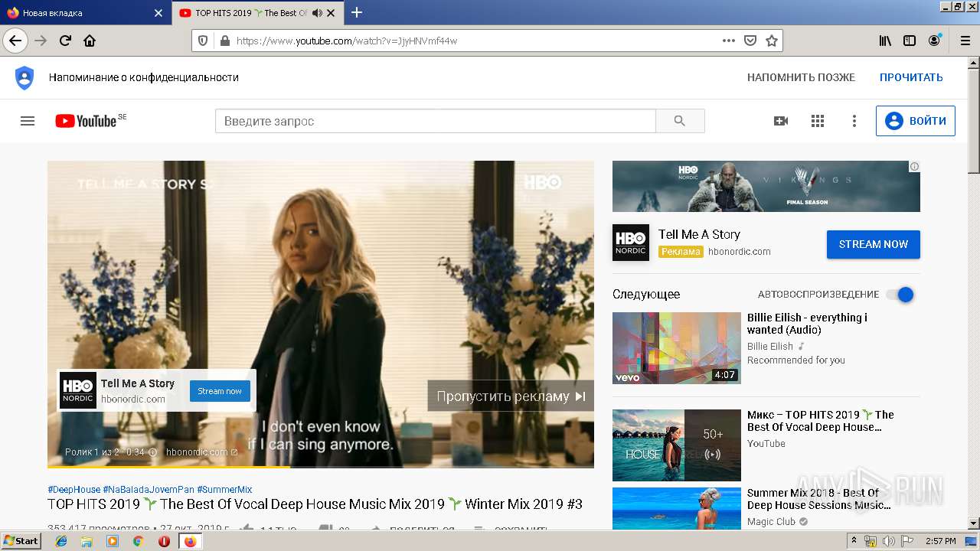Screen dimensions: 980x551
Task: Open YouTube settings vertical dots menu
Action: [x=854, y=121]
